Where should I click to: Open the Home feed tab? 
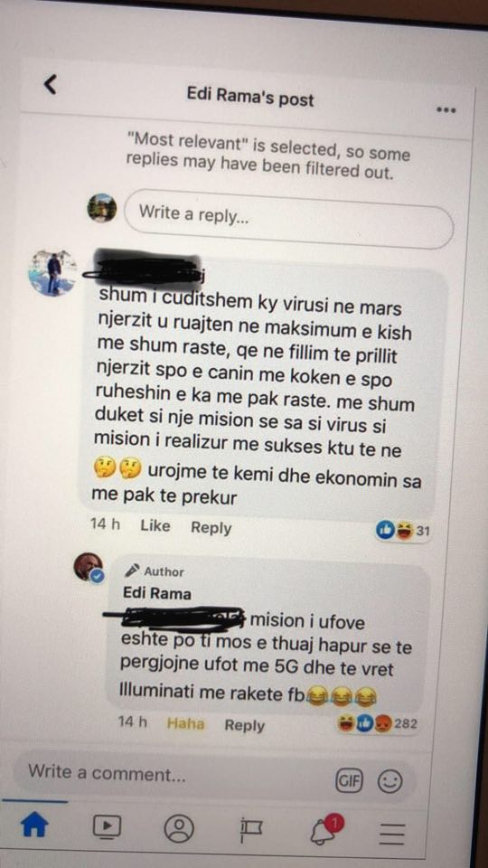(x=34, y=826)
